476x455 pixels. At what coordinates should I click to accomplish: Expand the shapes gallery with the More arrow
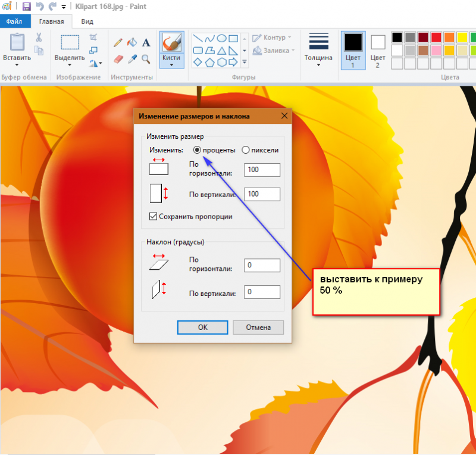pos(245,62)
